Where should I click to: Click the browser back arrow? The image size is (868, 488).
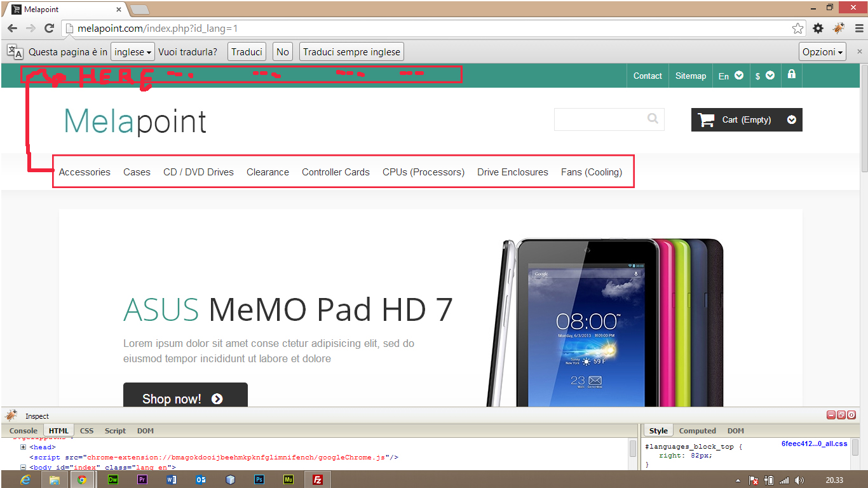tap(12, 28)
